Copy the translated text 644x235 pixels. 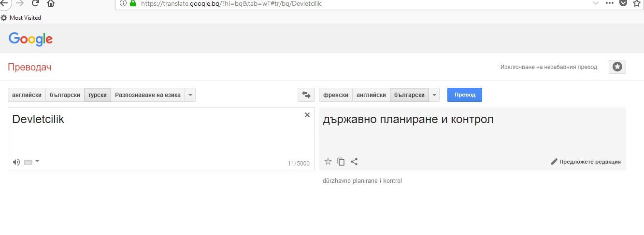[x=341, y=162]
